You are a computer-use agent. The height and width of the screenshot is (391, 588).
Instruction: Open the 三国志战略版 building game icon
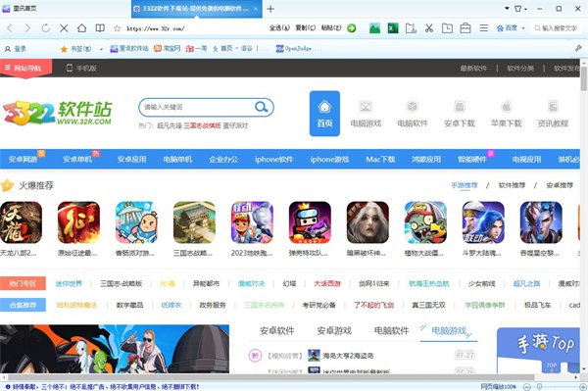click(194, 222)
